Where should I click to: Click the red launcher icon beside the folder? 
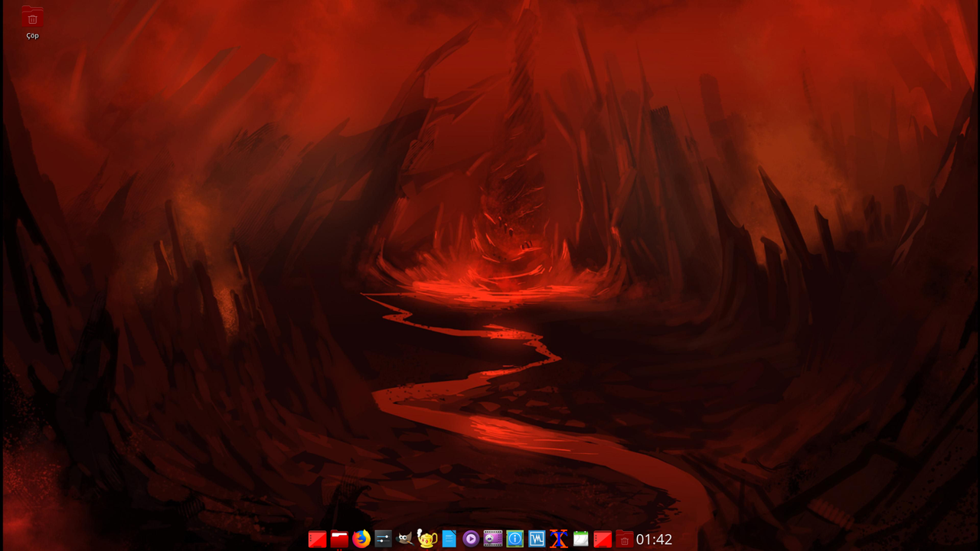click(x=318, y=540)
